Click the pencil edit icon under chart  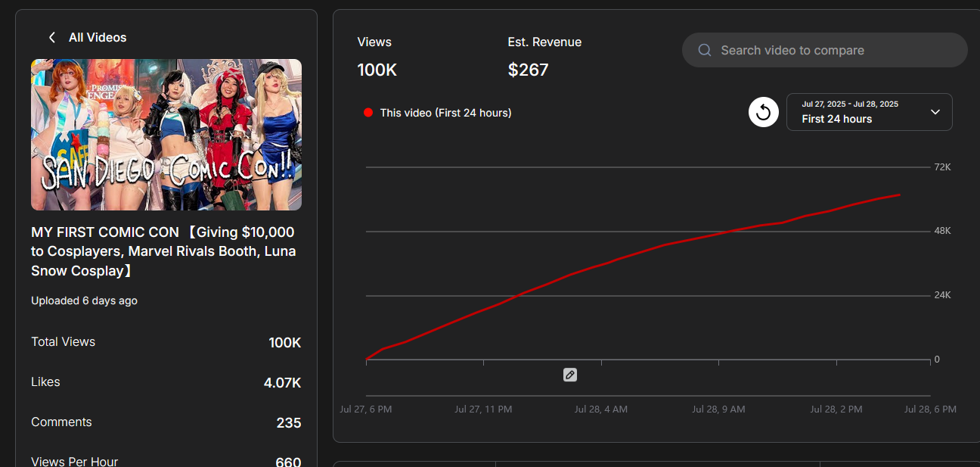click(570, 375)
